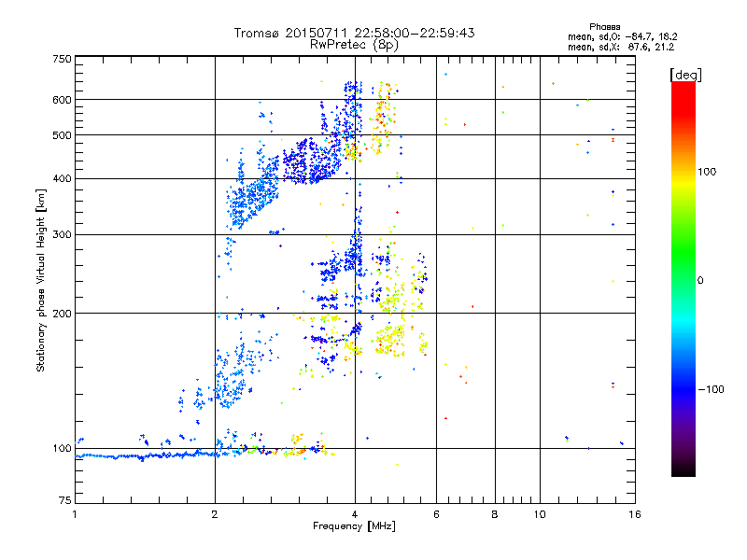Click the colorbar '-100' tick label

[711, 389]
